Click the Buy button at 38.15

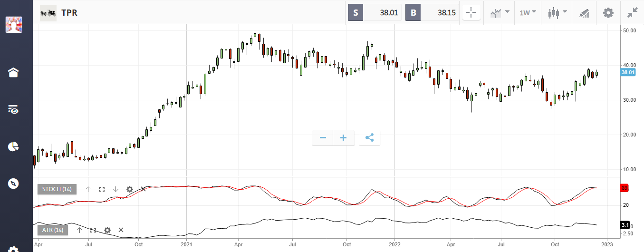pyautogui.click(x=432, y=13)
